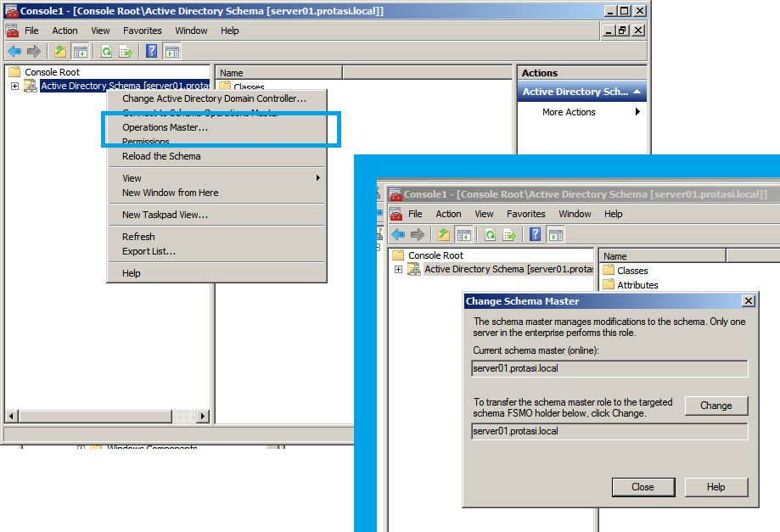Click horizontal scrollbar thumb in first console tree

(95, 416)
